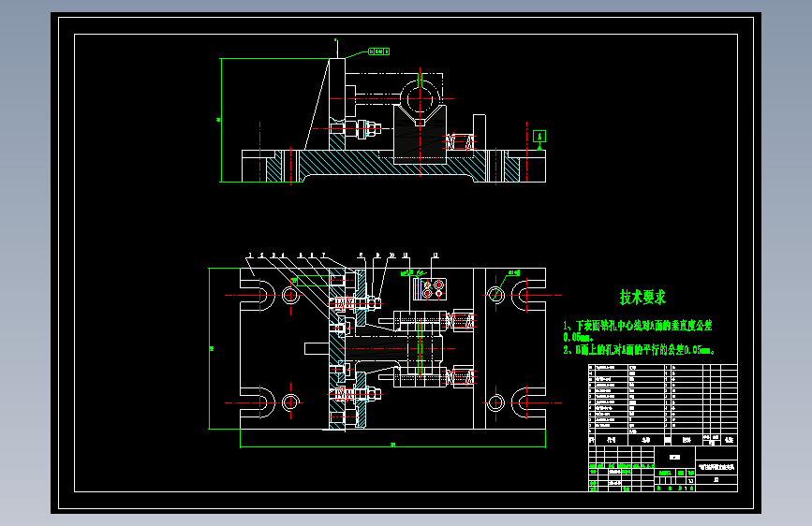The width and height of the screenshot is (812, 526).
Task: Select the lower-right U-slot in plan view
Action: (529, 402)
